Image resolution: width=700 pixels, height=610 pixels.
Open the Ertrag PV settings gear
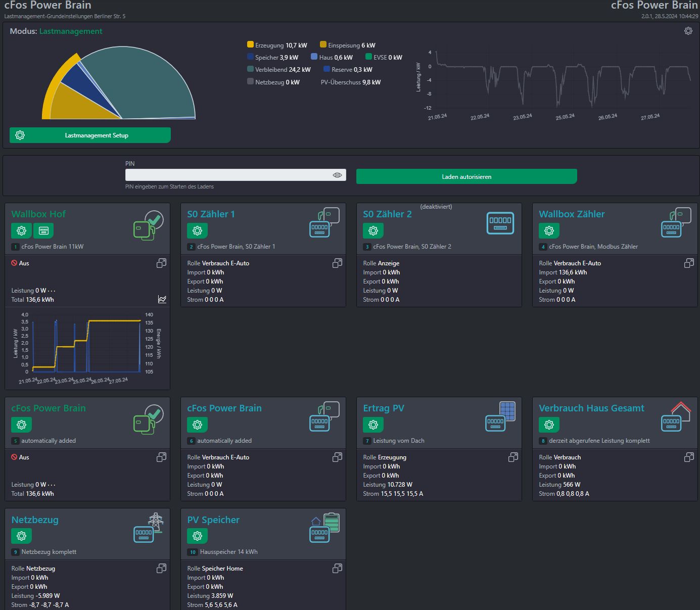coord(373,425)
